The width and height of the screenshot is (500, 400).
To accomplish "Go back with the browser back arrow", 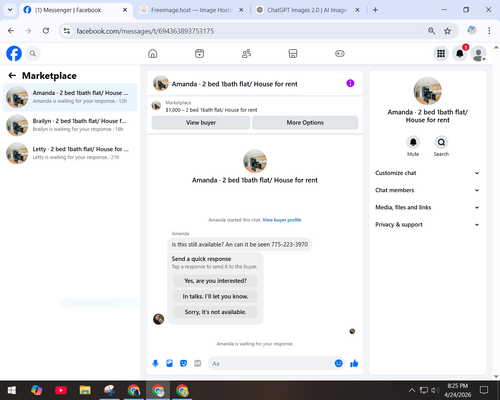I will 11,31.
